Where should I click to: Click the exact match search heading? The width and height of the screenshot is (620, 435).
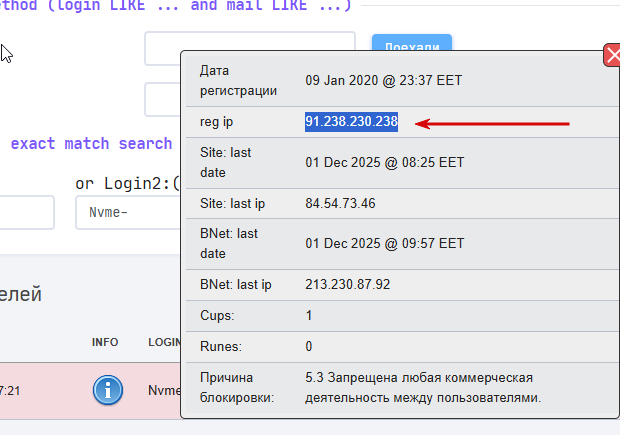coord(91,143)
